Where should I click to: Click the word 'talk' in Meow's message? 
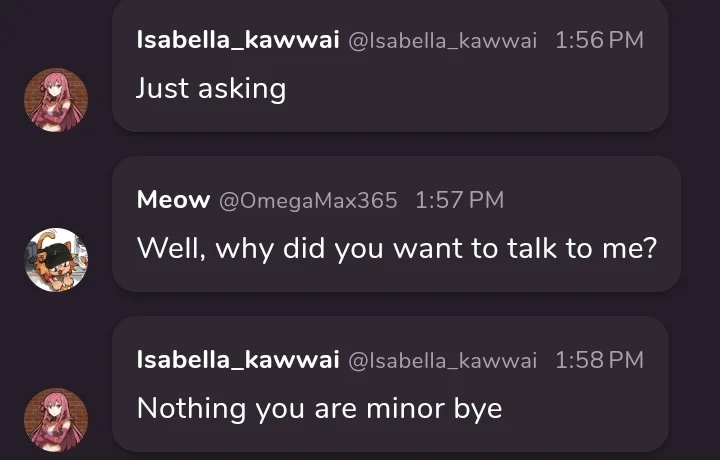point(532,248)
